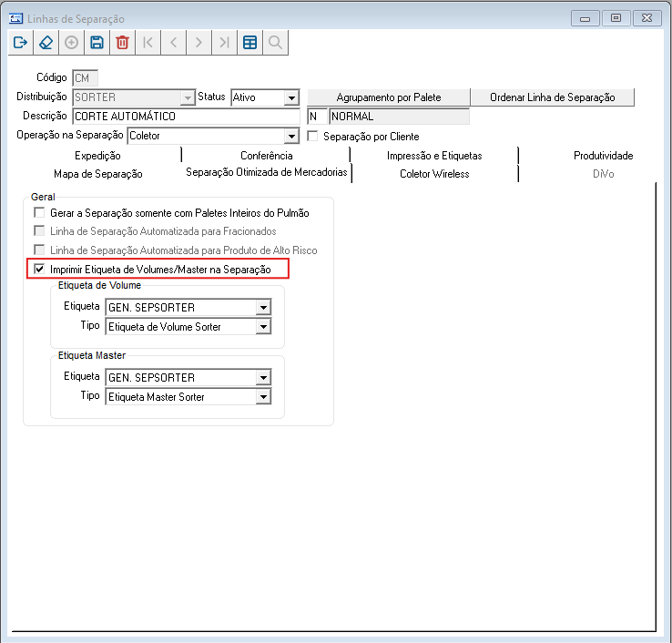Open the table grid view icon

pos(249,43)
